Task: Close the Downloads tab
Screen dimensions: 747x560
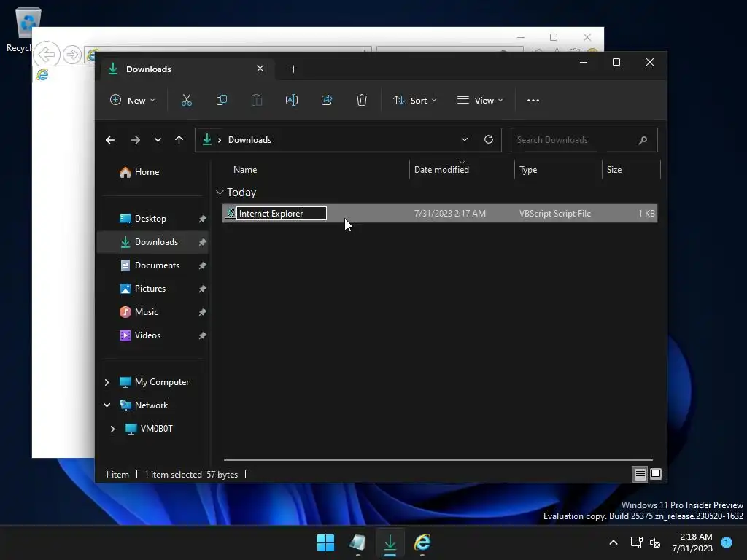Action: [260, 69]
